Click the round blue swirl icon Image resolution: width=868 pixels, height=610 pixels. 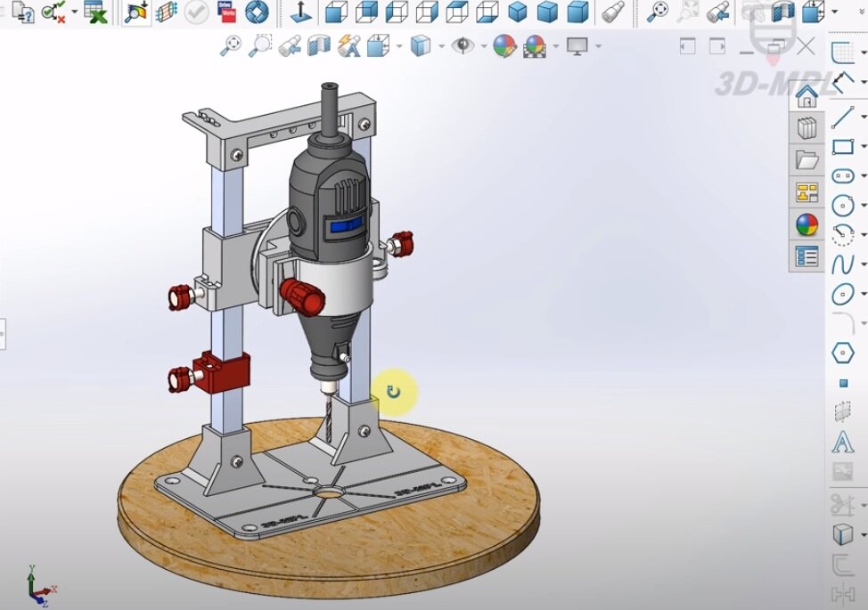click(257, 12)
